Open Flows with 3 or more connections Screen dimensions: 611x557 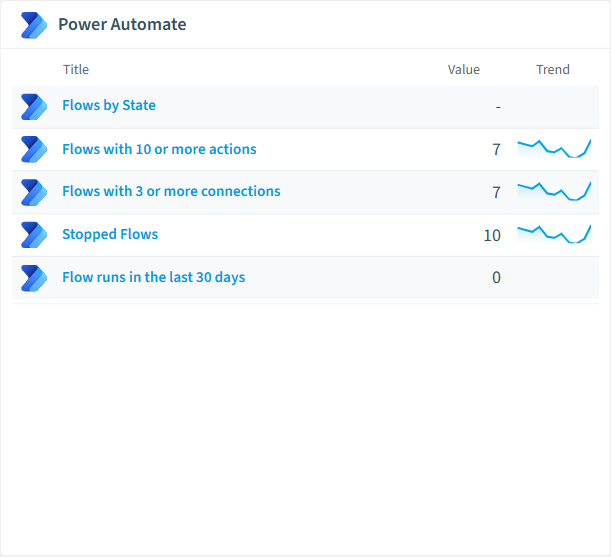pyautogui.click(x=171, y=191)
